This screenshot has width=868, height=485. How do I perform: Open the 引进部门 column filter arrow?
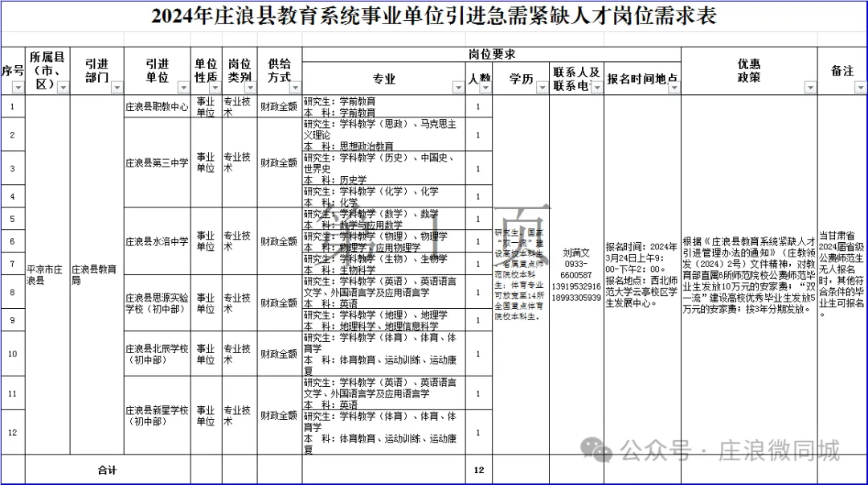117,88
